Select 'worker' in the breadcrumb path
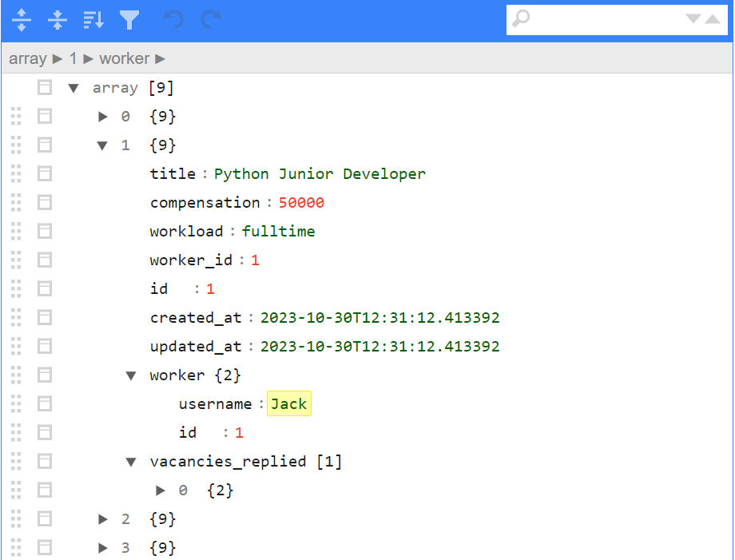This screenshot has height=560, width=735. point(124,58)
